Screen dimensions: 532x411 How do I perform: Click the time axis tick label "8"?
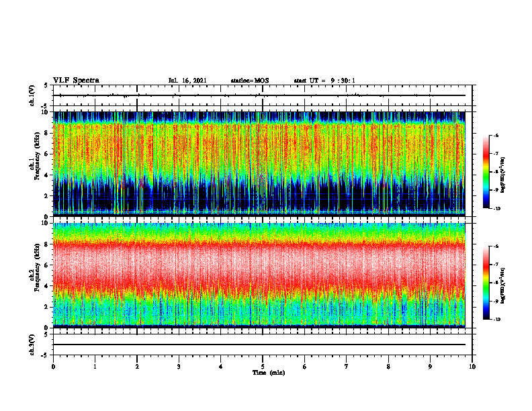(x=388, y=367)
